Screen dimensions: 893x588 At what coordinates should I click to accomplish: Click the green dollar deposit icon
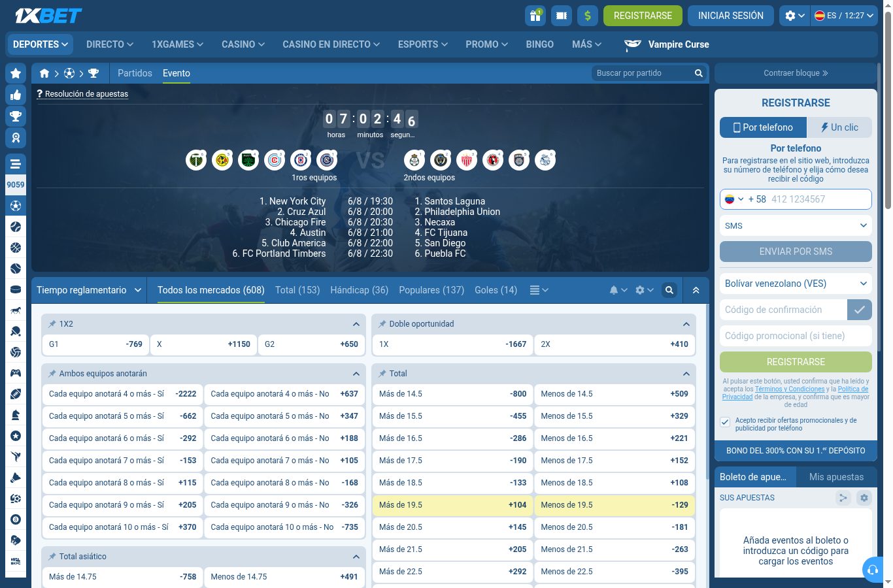point(588,16)
